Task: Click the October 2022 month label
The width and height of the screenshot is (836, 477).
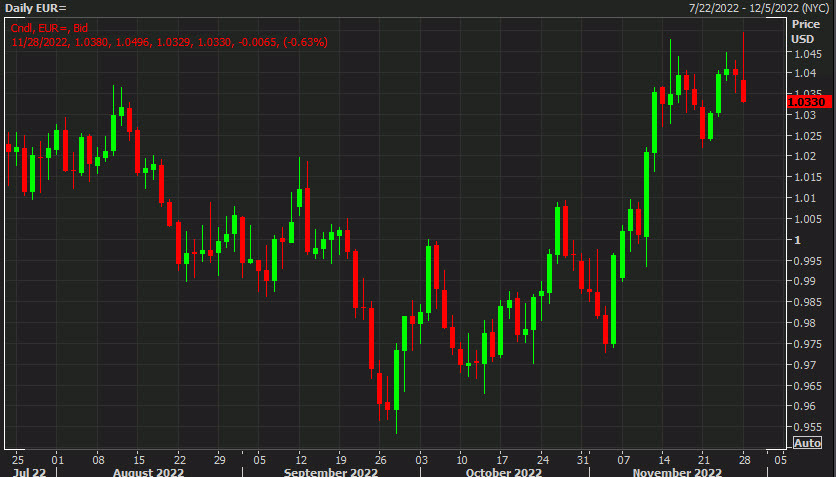Action: click(504, 472)
